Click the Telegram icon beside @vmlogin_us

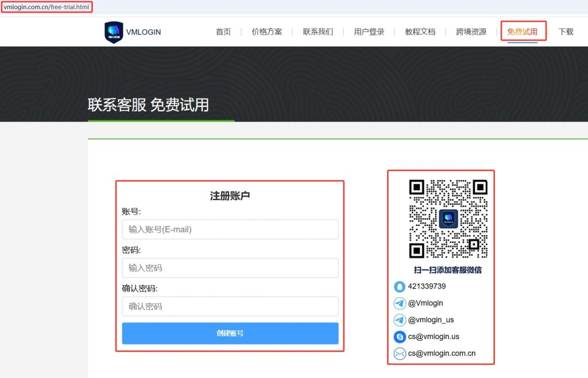(400, 320)
